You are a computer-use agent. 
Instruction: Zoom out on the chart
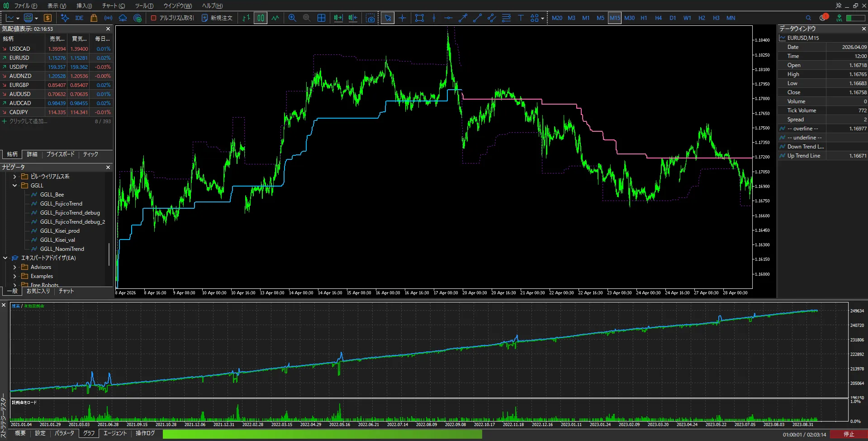pyautogui.click(x=307, y=18)
